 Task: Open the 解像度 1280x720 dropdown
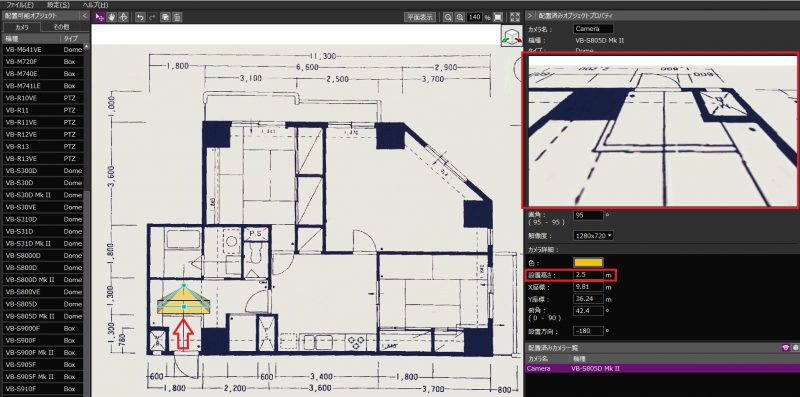tap(593, 236)
